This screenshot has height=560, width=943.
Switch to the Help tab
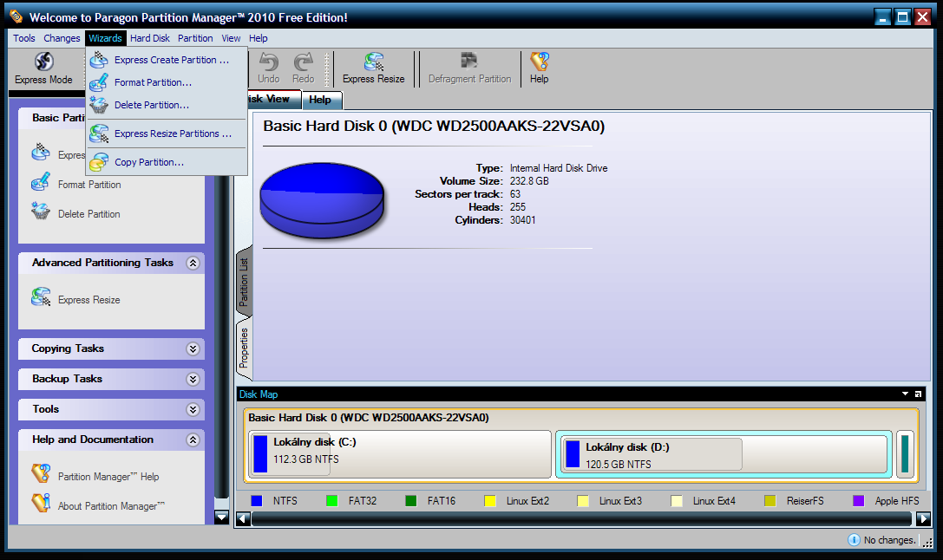320,101
